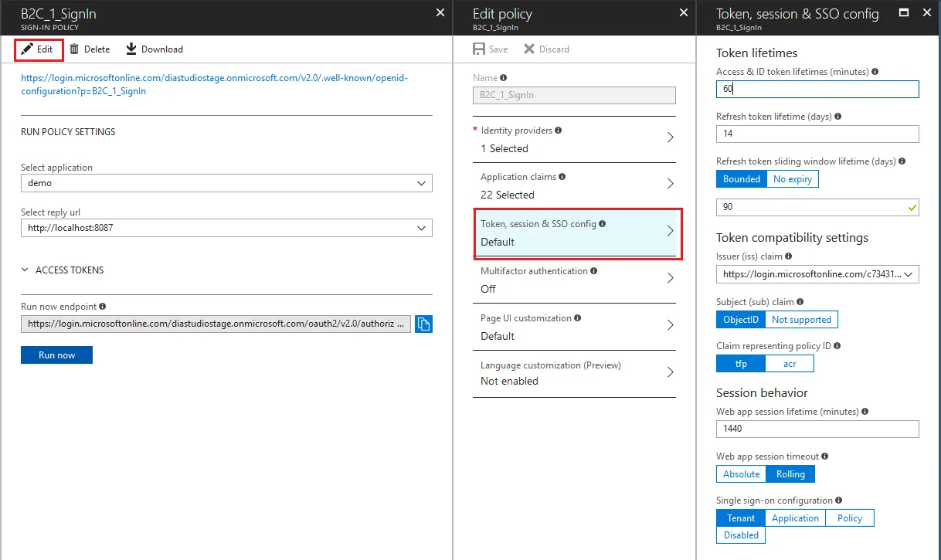Set web app session timeout to Absolute
941x560 pixels.
pos(742,474)
